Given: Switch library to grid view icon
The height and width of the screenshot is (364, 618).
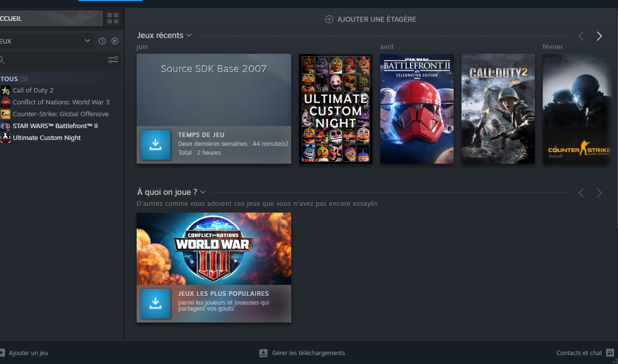Looking at the screenshot, I should tap(113, 19).
